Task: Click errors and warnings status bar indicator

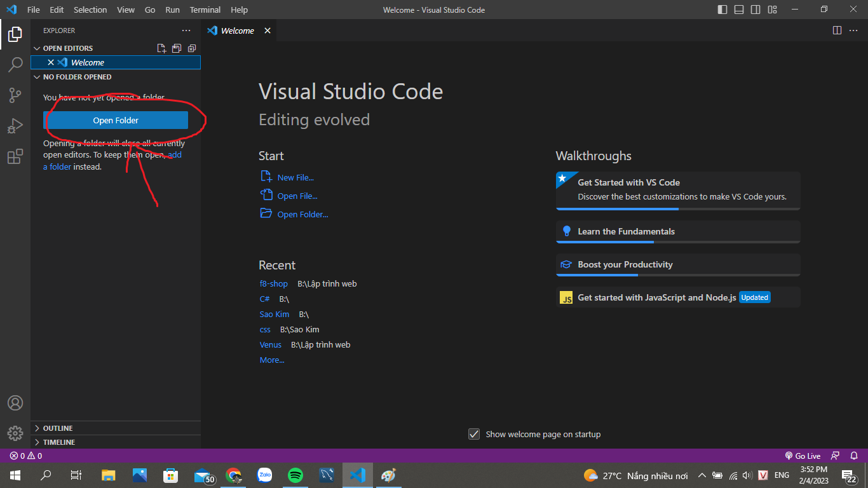Action: click(x=26, y=456)
